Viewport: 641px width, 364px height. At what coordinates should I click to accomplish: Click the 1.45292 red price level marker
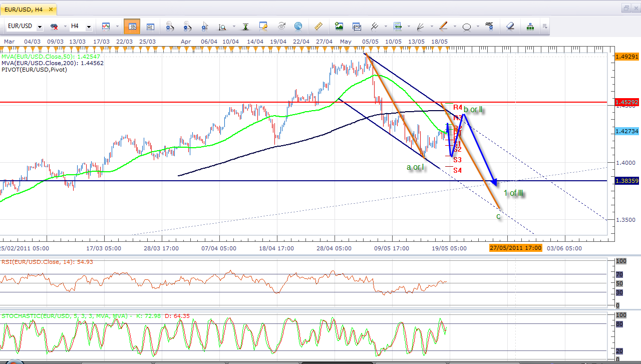[626, 102]
